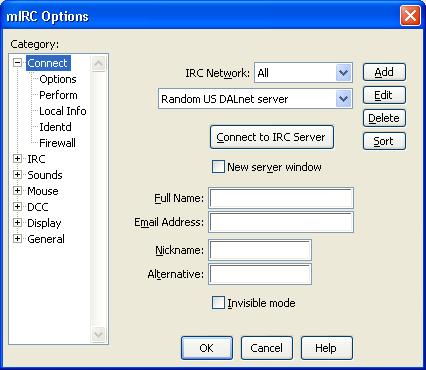Select Options under Connect
The image size is (426, 370).
pos(58,79)
